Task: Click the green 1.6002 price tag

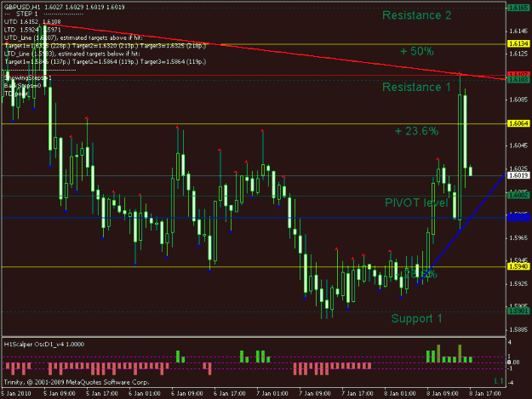Action: click(518, 196)
